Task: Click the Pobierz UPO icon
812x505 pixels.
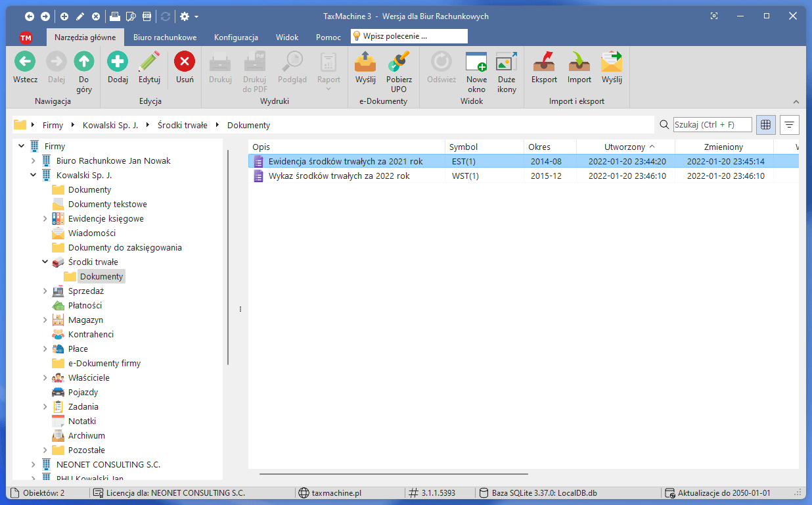Action: pos(399,62)
